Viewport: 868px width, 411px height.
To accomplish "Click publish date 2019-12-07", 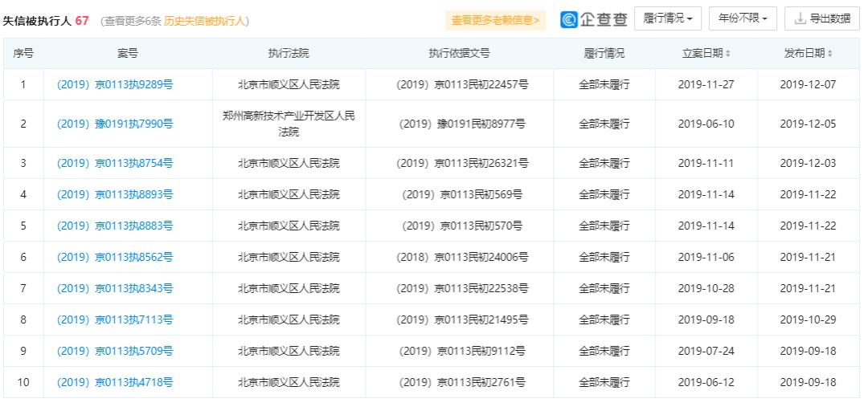I will click(809, 84).
